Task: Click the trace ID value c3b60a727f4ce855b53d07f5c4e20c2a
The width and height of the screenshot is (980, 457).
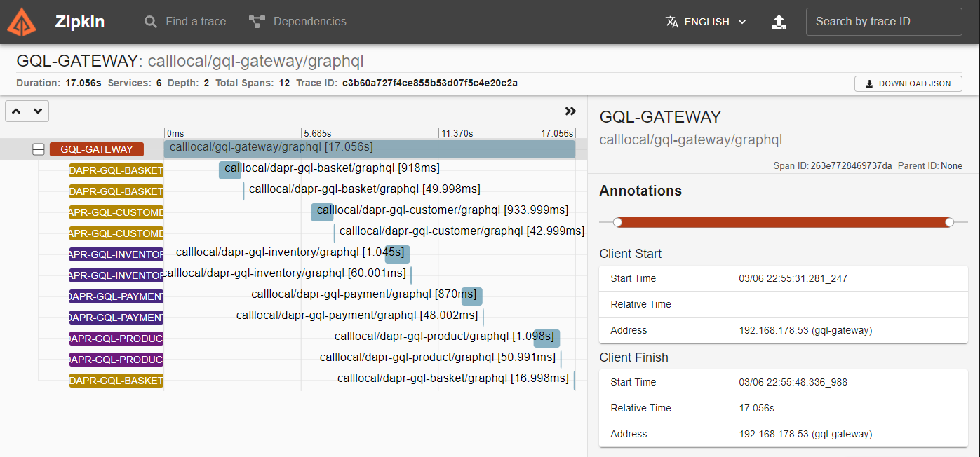Action: [x=430, y=83]
